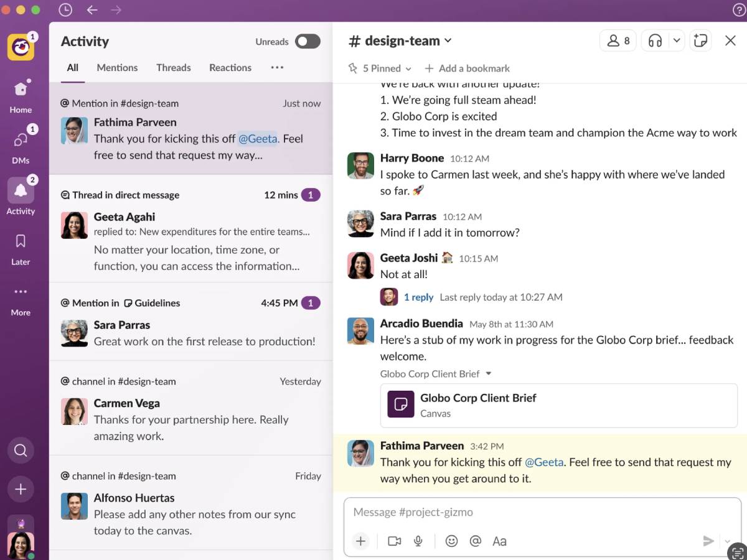Image resolution: width=747 pixels, height=560 pixels.
Task: Collapse the Globo Corp Client Brief attachment
Action: (489, 374)
